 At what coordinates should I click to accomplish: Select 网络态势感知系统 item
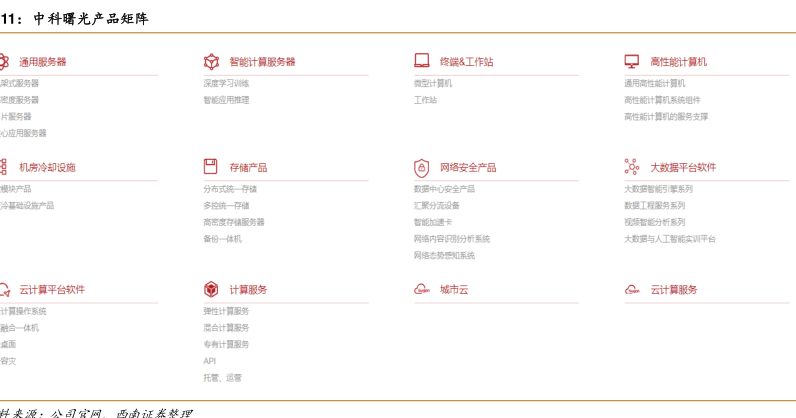coord(444,255)
